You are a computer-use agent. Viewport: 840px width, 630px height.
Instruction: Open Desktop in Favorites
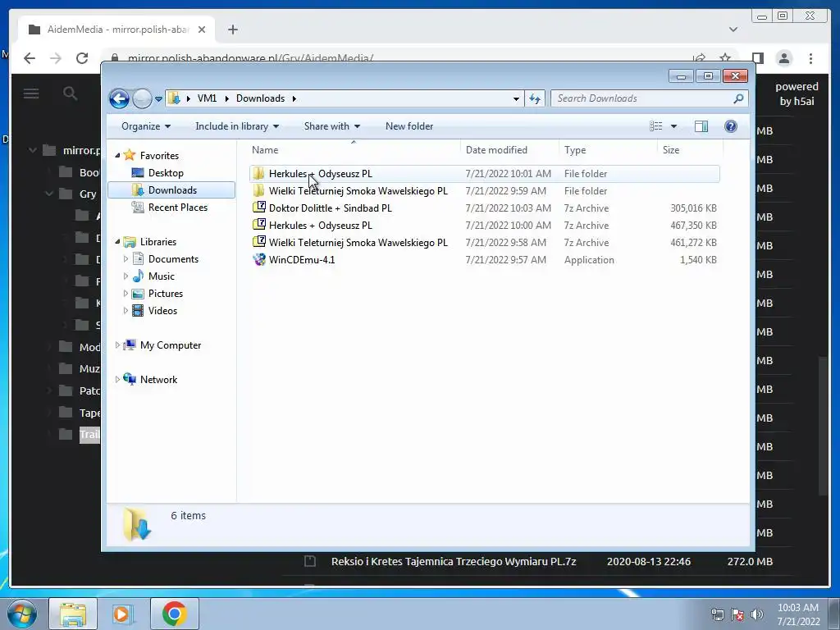click(166, 173)
